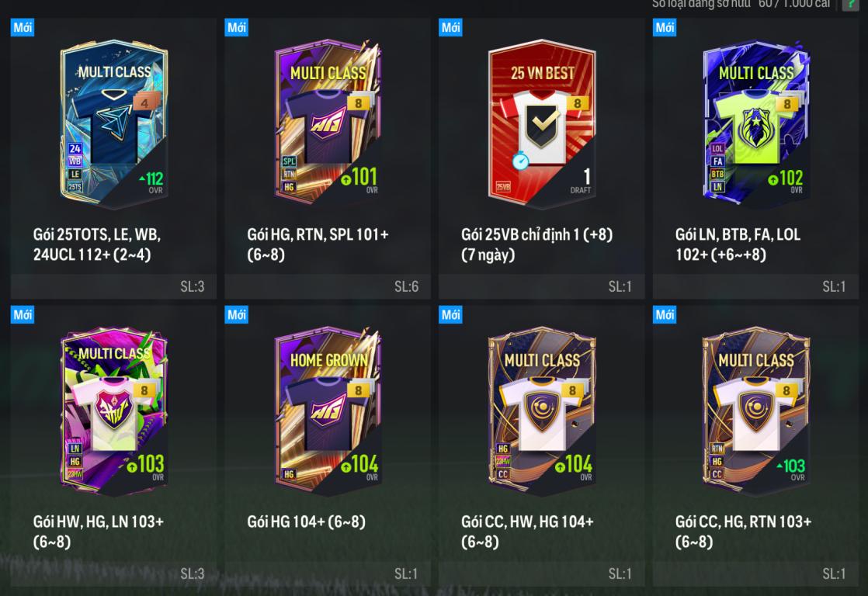The image size is (868, 596).
Task: Click the "Gói HG 104+ (6~8)" title text
Action: click(x=306, y=521)
